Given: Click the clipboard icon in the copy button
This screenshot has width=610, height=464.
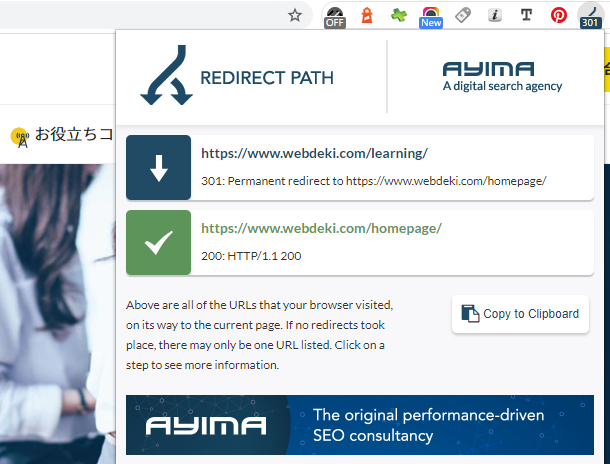Looking at the screenshot, I should tap(470, 313).
